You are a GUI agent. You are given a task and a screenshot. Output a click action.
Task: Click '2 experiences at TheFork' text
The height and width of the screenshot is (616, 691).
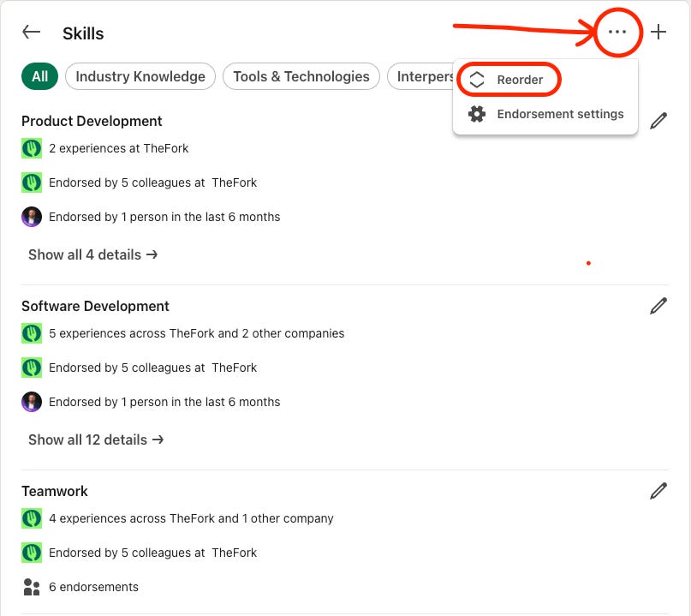coord(118,148)
